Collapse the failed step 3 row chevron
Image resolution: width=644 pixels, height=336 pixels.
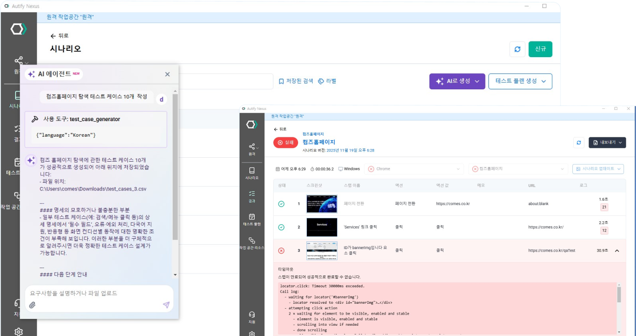(617, 251)
